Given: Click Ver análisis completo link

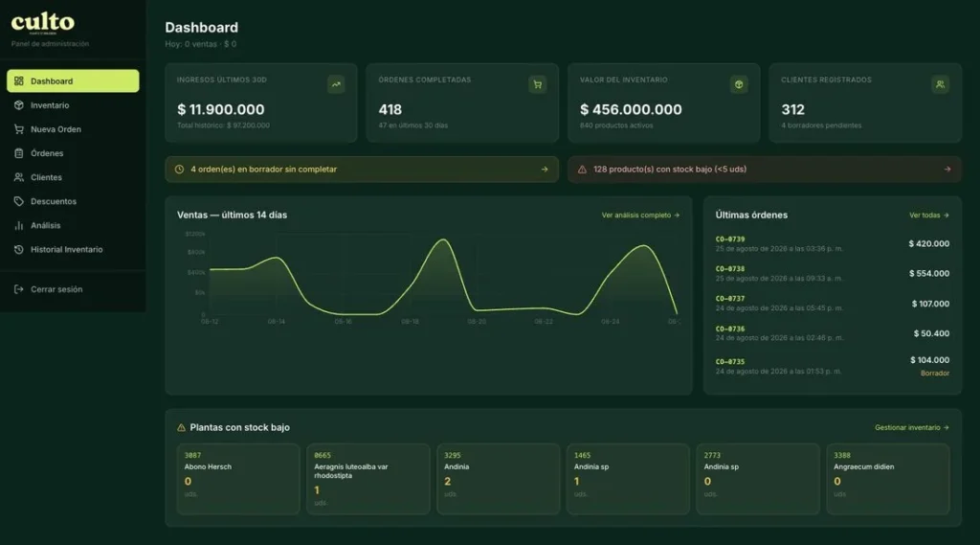Looking at the screenshot, I should pos(640,216).
